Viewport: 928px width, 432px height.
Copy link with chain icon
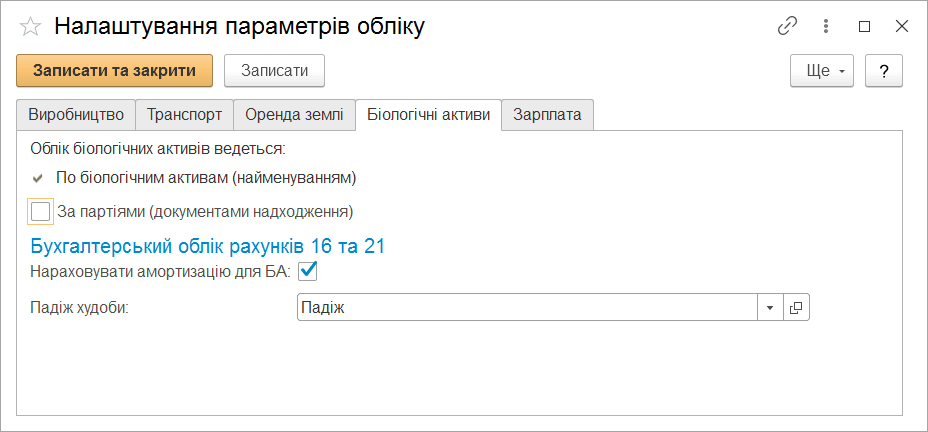pos(787,27)
